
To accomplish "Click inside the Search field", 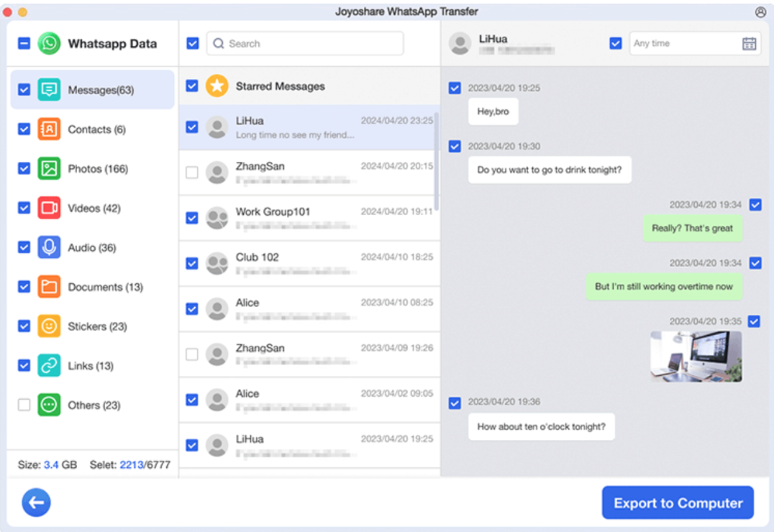I will pyautogui.click(x=304, y=43).
